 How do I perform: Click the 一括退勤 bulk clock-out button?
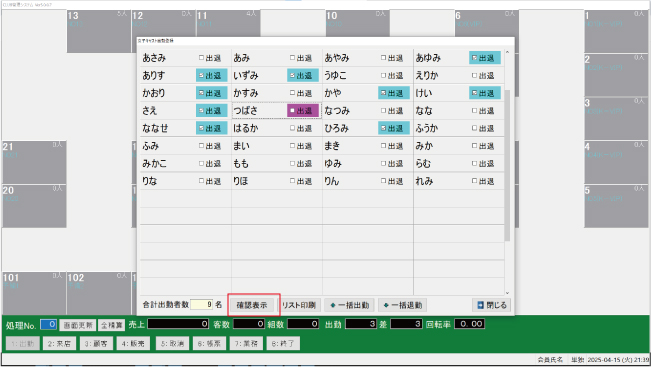(403, 305)
